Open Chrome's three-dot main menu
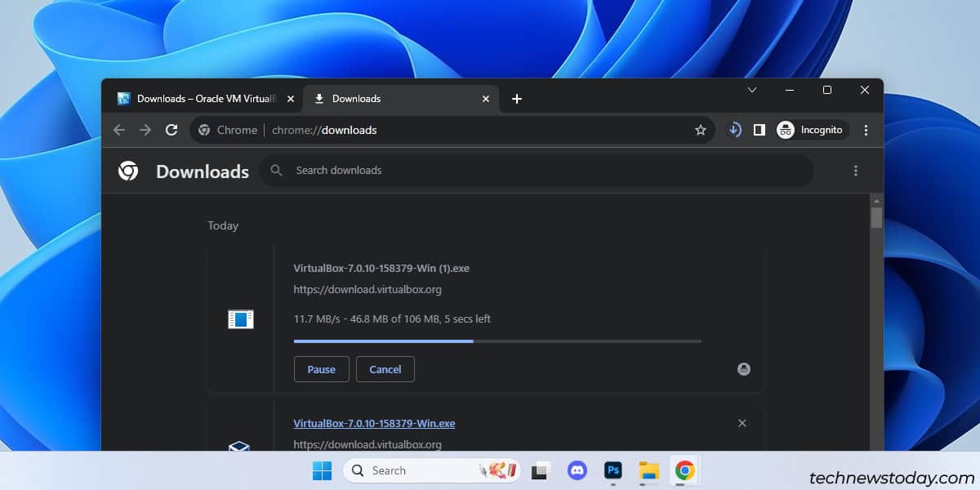The width and height of the screenshot is (980, 490). point(866,130)
